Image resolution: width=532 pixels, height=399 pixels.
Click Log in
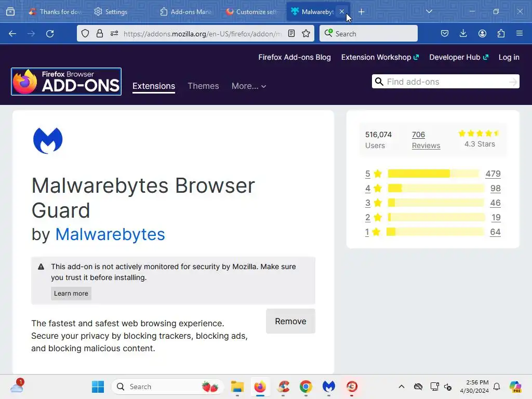(509, 57)
